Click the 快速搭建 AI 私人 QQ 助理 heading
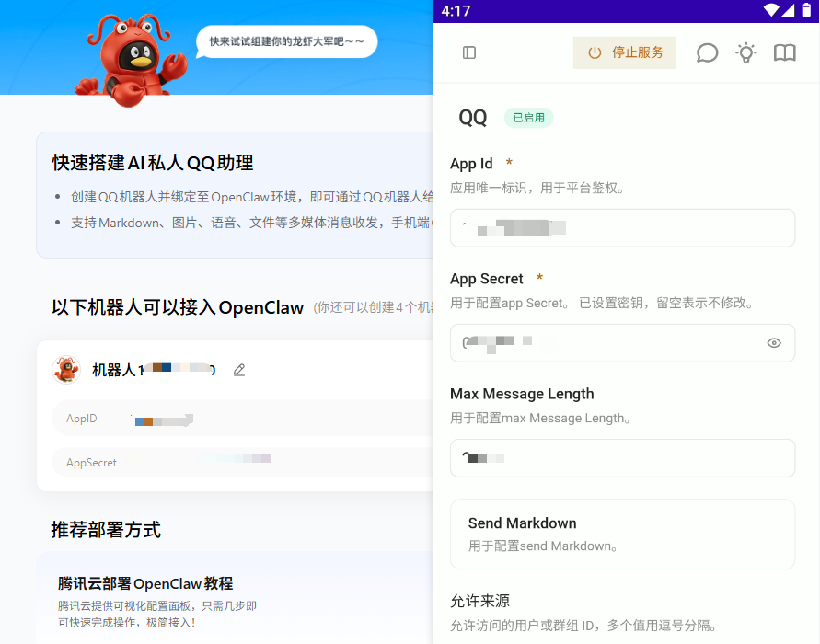820x644 pixels. tap(153, 163)
